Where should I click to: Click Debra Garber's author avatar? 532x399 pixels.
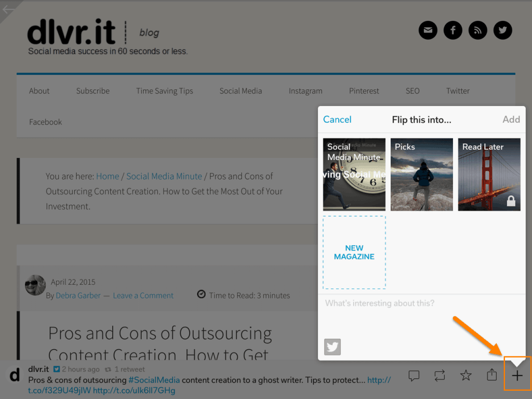click(x=35, y=285)
